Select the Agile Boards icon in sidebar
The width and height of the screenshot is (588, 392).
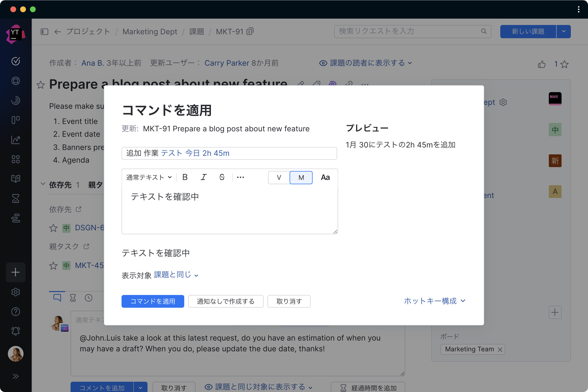point(15,120)
